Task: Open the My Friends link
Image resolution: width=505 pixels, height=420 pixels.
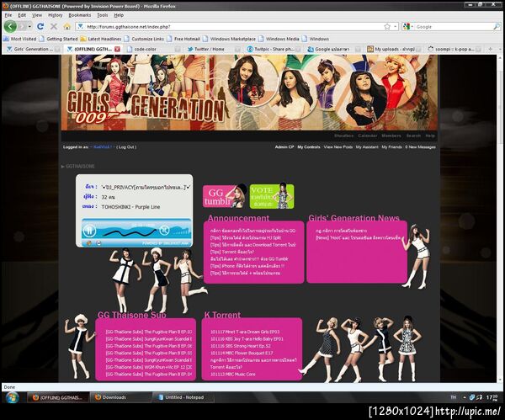Action: (x=391, y=146)
